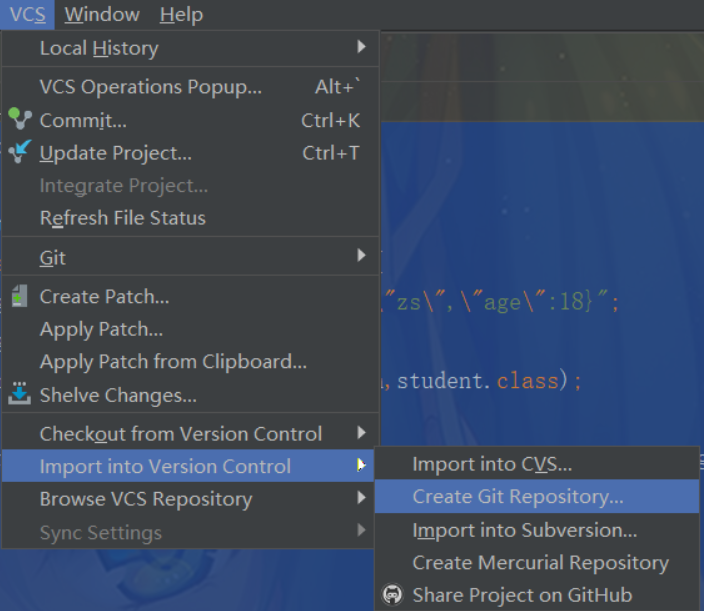This screenshot has width=704, height=611.
Task: Open the Window menu
Action: click(x=102, y=14)
